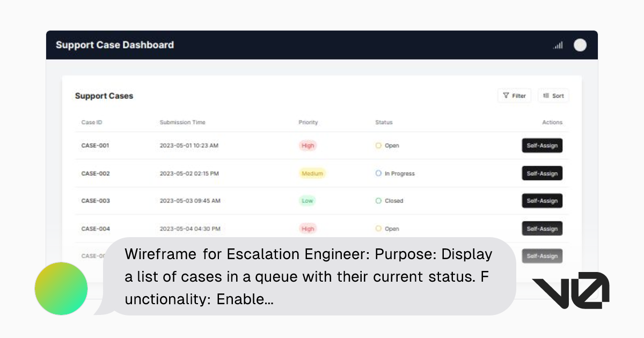Viewport: 644px width, 338px height.
Task: Select the Case ID column header
Action: tap(91, 122)
